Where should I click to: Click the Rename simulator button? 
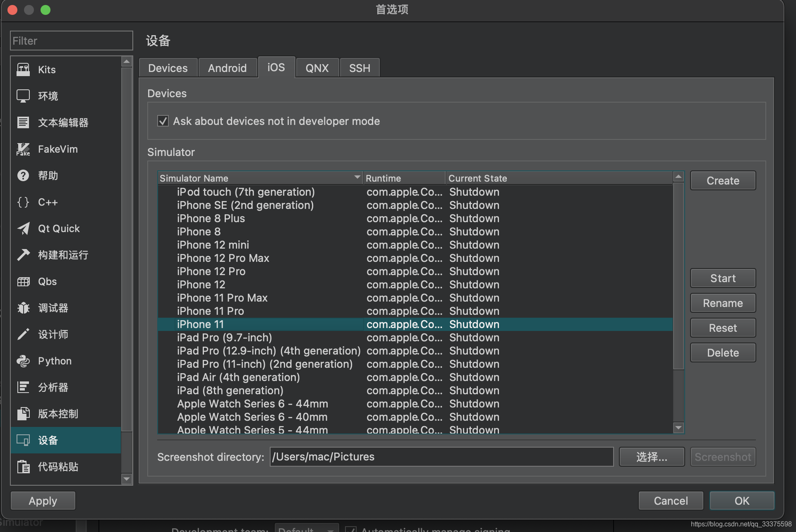(x=723, y=303)
